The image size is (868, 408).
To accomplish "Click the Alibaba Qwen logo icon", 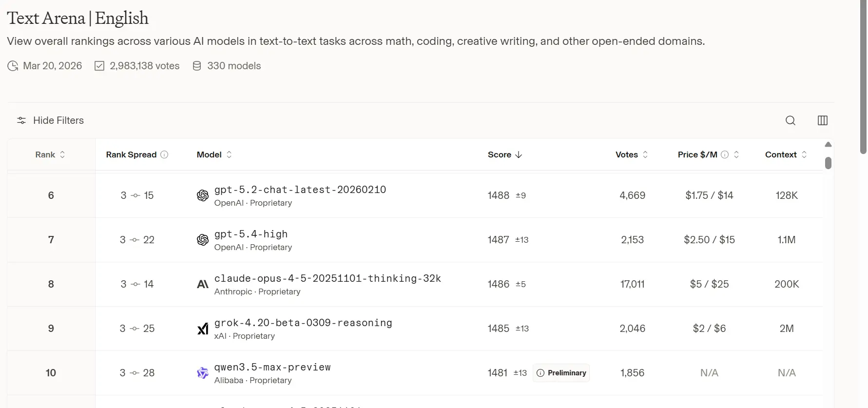I will coord(203,373).
